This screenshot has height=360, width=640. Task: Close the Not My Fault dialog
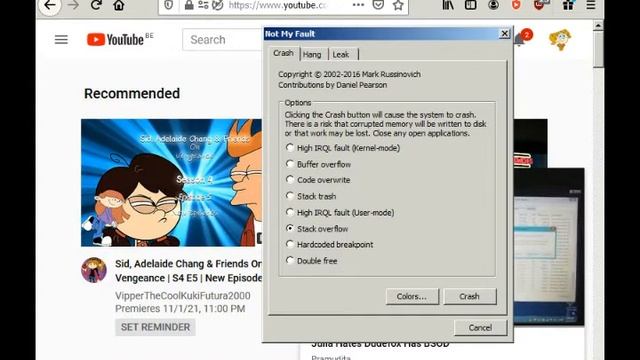click(504, 33)
